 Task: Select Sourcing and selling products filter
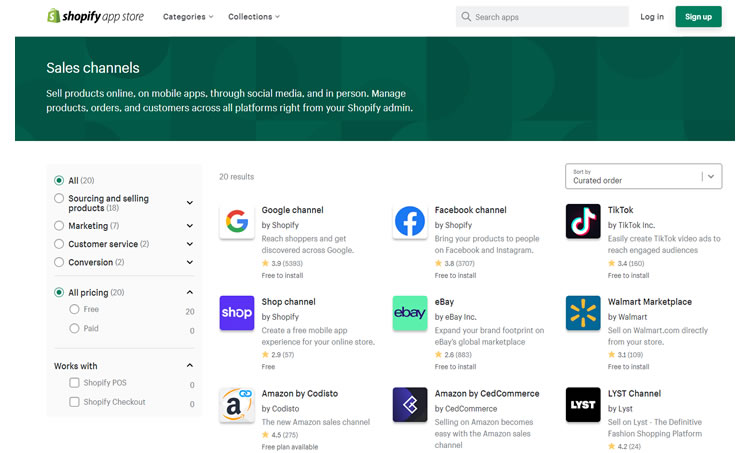point(59,198)
